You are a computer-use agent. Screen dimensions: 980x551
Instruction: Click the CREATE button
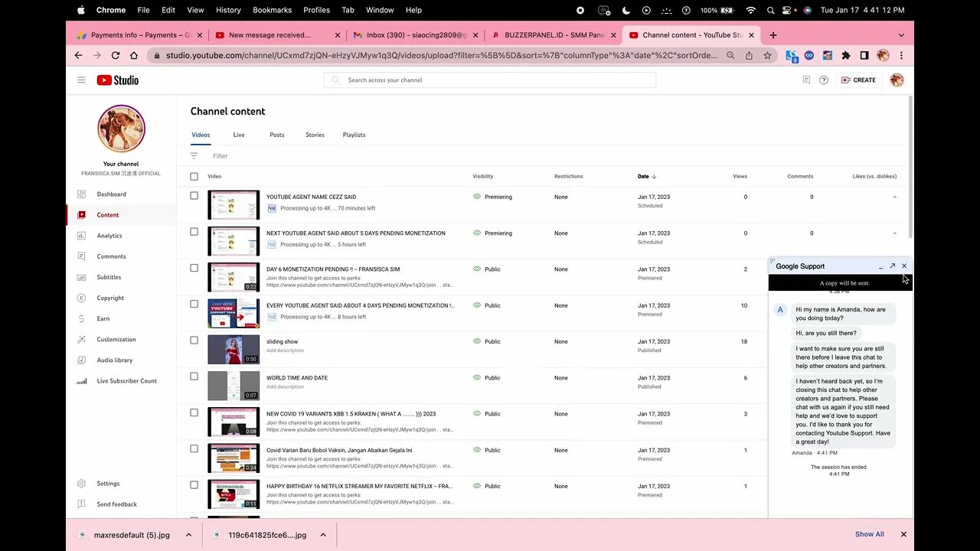click(858, 80)
